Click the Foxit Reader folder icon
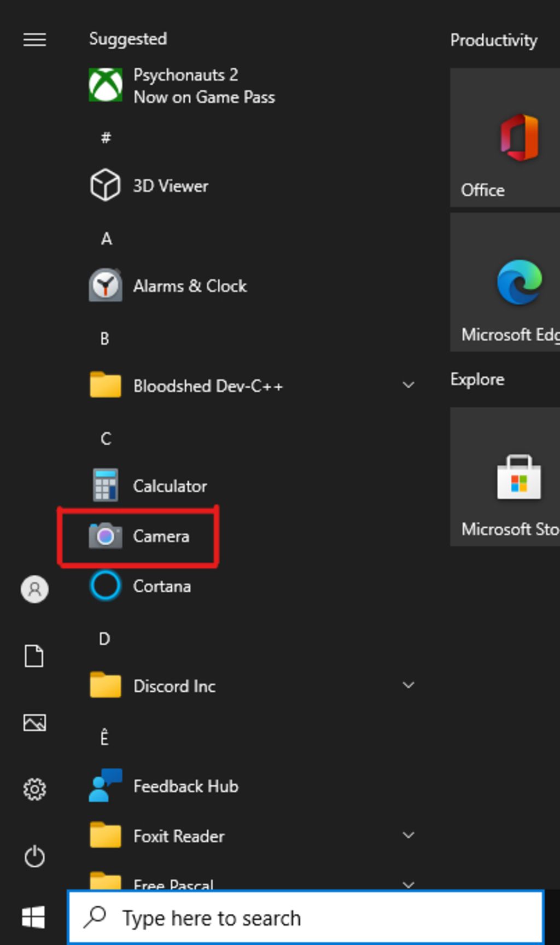 pyautogui.click(x=106, y=835)
